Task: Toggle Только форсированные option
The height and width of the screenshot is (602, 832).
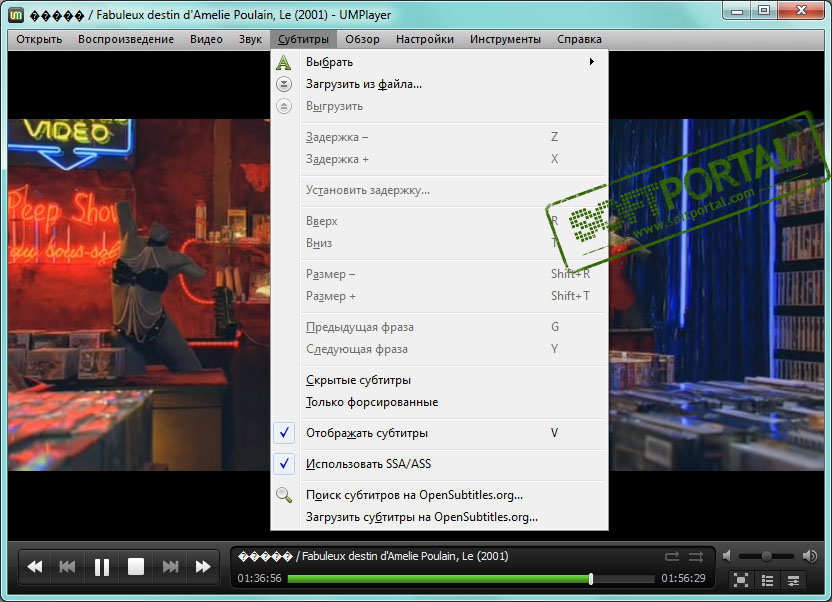Action: point(439,402)
